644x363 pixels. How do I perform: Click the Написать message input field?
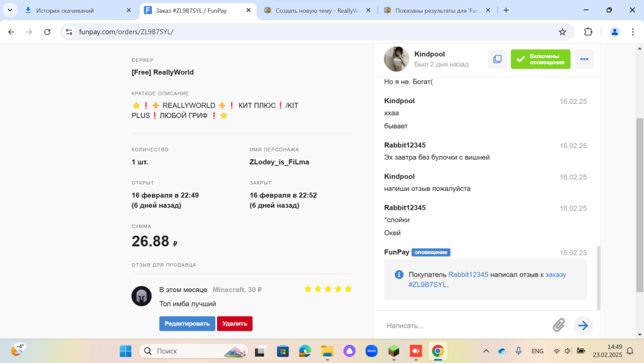tap(464, 326)
